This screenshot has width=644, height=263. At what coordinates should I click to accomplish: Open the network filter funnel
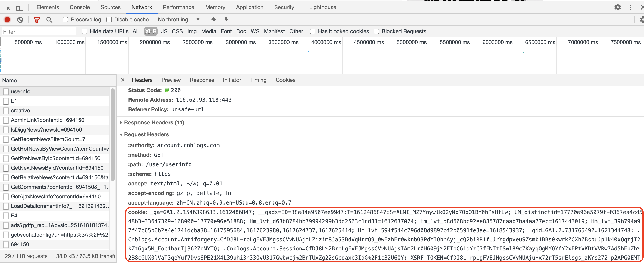click(37, 20)
